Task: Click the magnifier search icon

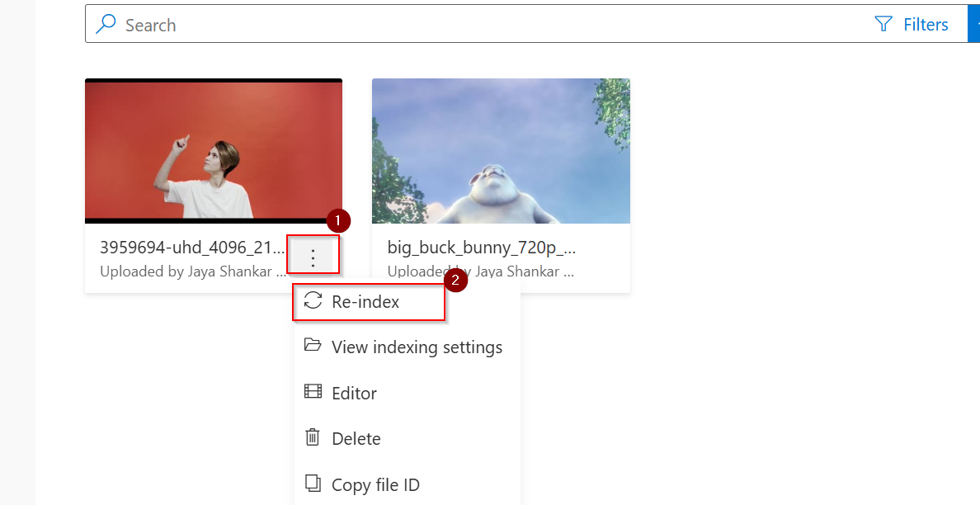Action: click(106, 24)
